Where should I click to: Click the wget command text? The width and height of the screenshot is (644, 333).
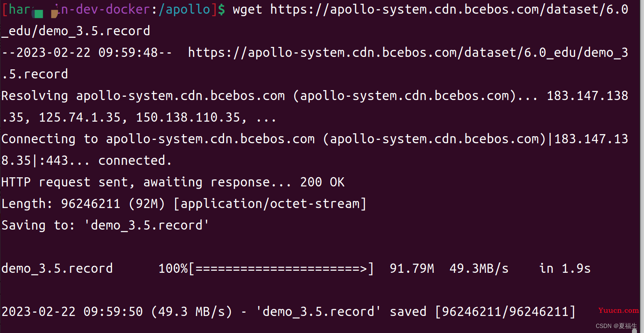click(247, 10)
